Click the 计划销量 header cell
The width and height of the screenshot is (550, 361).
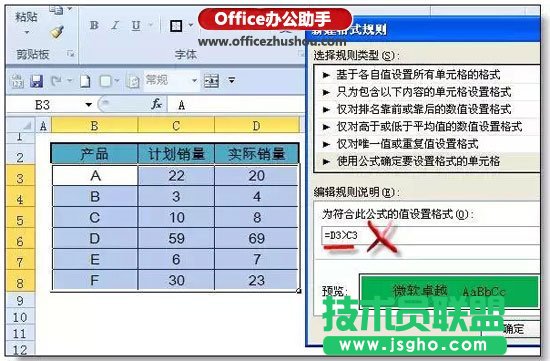pyautogui.click(x=176, y=154)
